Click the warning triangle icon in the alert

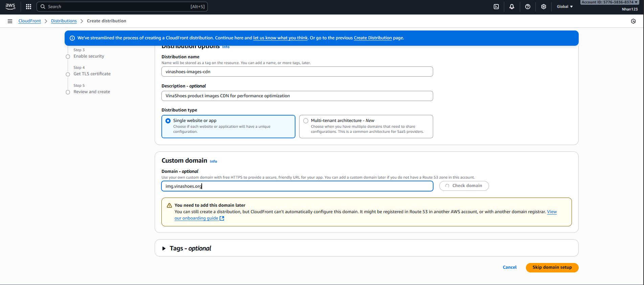pos(169,205)
